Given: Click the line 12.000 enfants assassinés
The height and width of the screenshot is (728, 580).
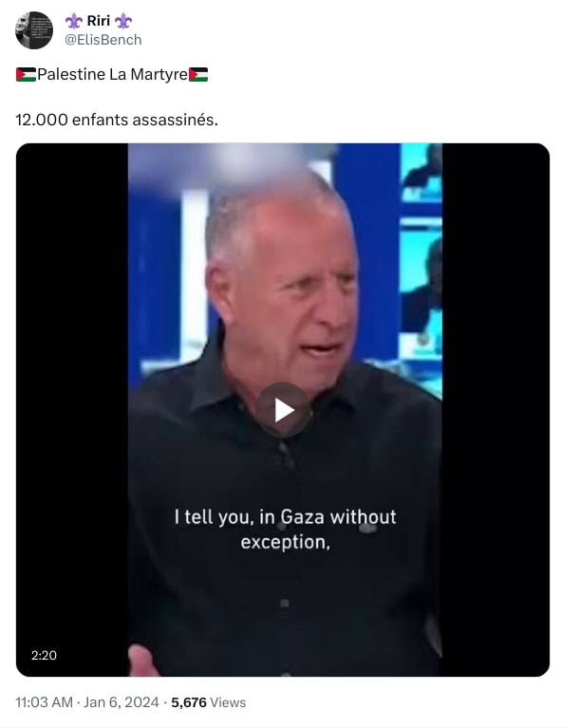Looking at the screenshot, I should [117, 120].
